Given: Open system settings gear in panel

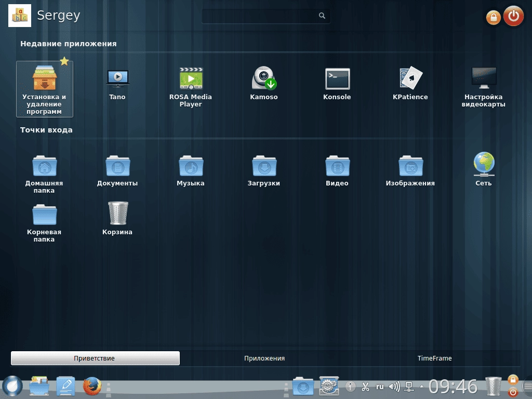Looking at the screenshot, I should (x=329, y=386).
